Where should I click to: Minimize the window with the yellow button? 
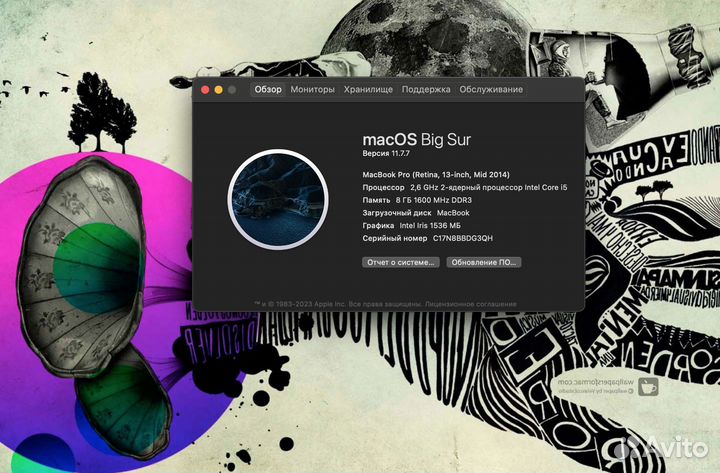(x=219, y=90)
